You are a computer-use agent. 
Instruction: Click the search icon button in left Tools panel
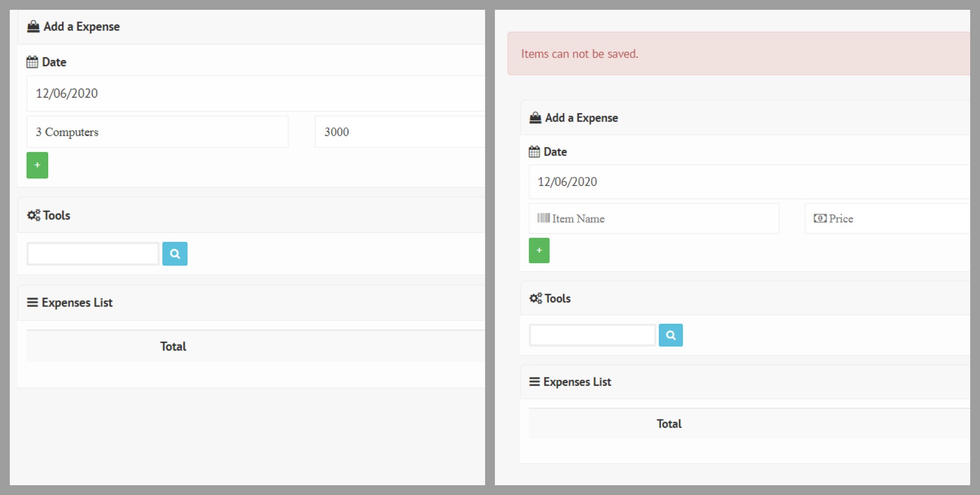[x=175, y=254]
